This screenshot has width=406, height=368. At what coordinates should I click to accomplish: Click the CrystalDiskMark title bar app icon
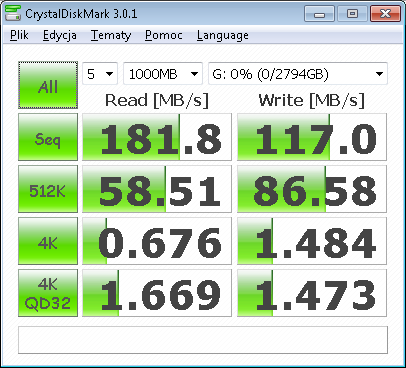13,13
